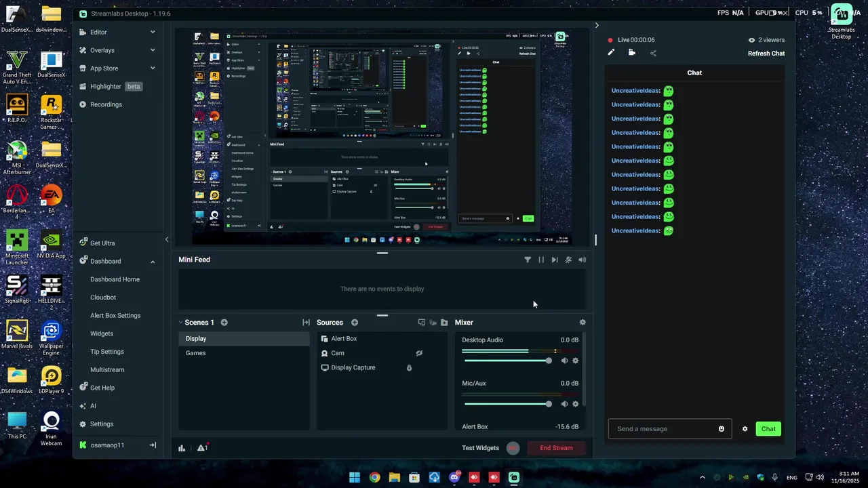Image resolution: width=868 pixels, height=488 pixels.
Task: Select the Games scene
Action: click(x=244, y=353)
